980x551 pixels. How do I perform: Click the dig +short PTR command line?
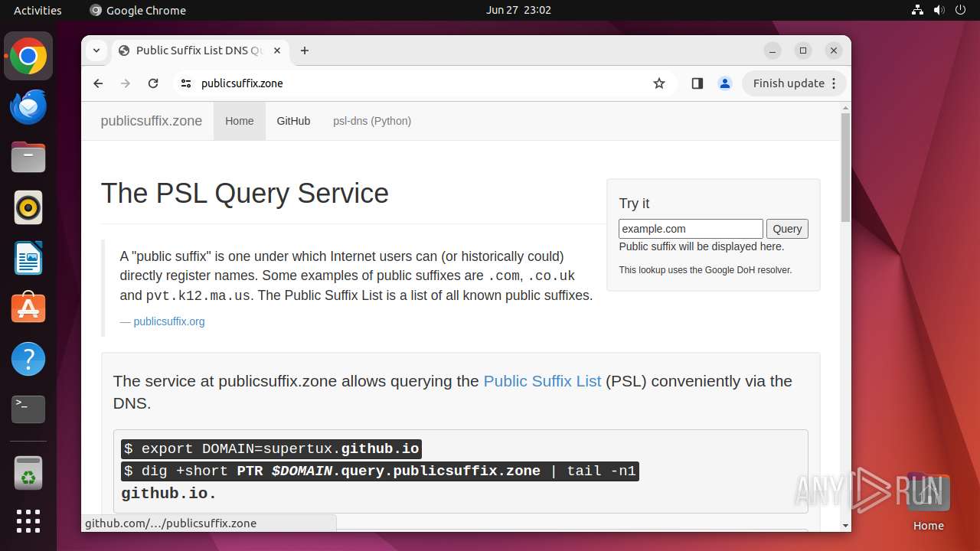point(380,471)
